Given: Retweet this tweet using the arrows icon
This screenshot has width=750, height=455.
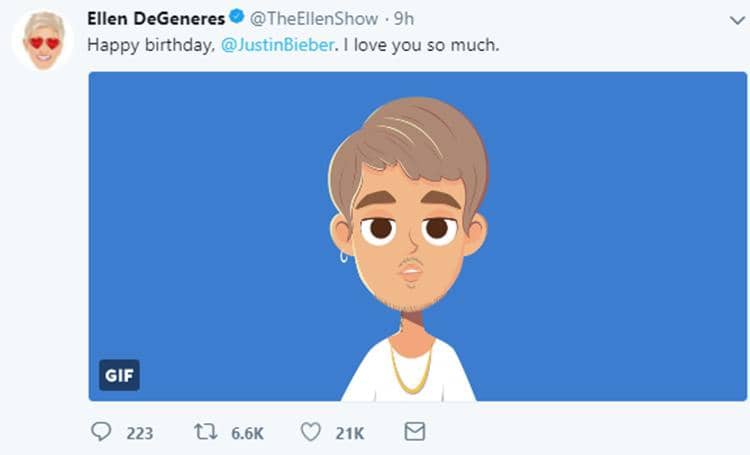Looking at the screenshot, I should [x=205, y=432].
